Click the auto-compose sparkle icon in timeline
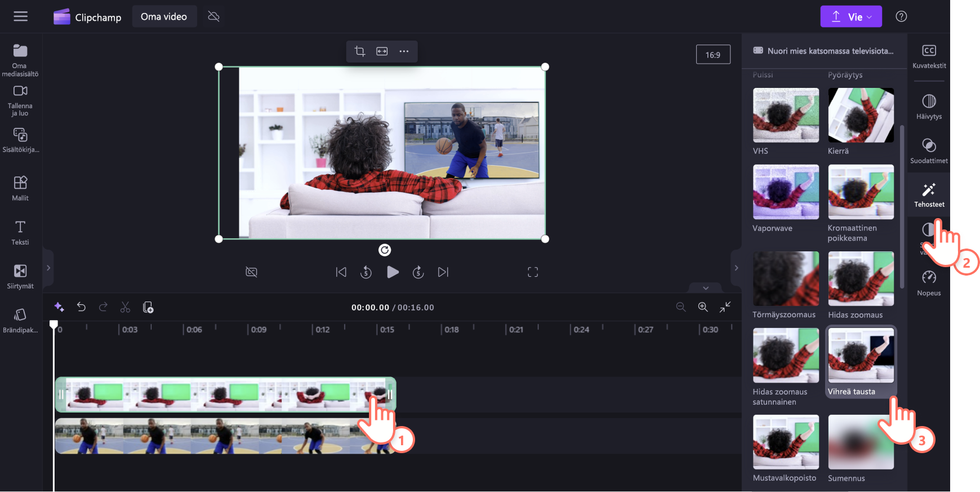The height and width of the screenshot is (492, 980). (x=59, y=307)
